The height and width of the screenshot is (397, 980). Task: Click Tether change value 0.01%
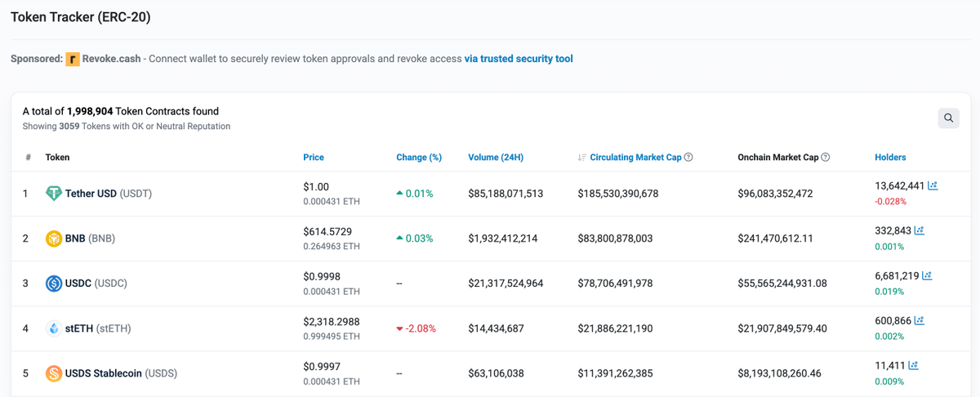tap(419, 194)
